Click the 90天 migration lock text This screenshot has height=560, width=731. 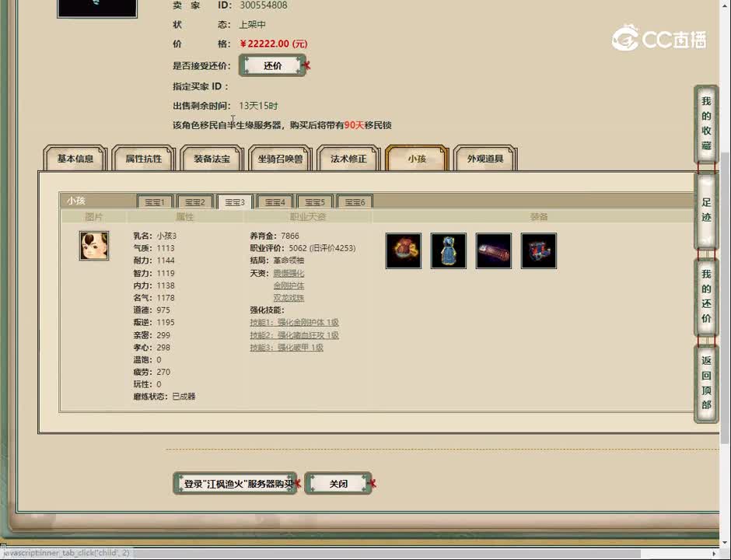coord(355,125)
